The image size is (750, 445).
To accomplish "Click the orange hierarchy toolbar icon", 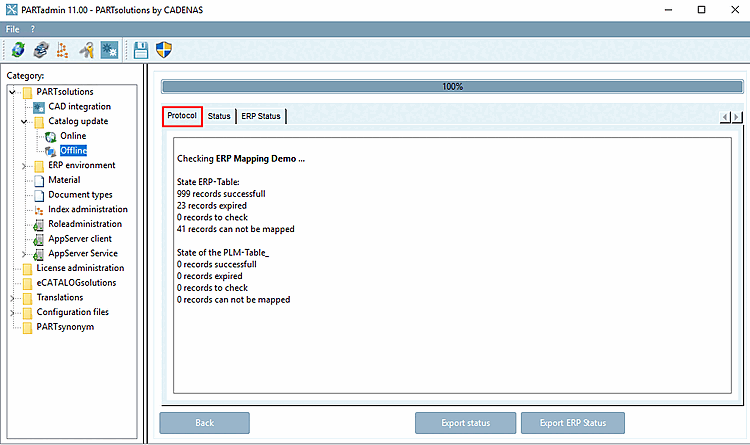I will [63, 50].
